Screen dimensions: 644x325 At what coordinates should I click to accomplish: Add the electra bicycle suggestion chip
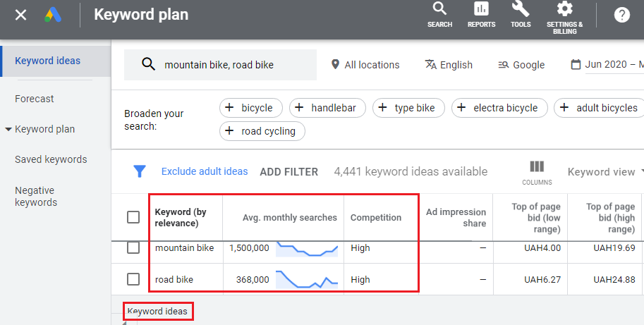click(x=499, y=108)
